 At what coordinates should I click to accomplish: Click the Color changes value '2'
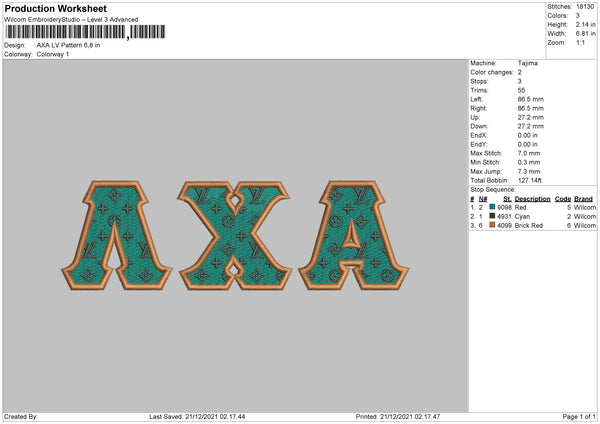(x=520, y=72)
